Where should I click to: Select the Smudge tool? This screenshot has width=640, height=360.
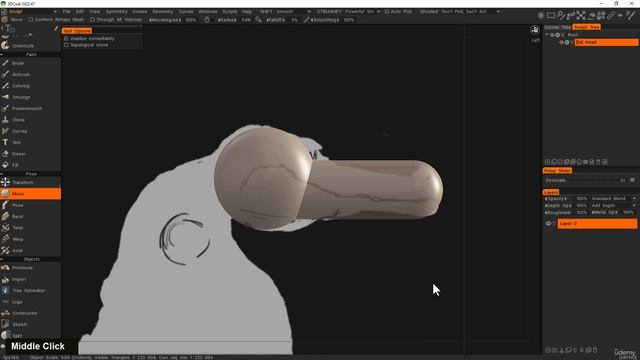pyautogui.click(x=31, y=97)
